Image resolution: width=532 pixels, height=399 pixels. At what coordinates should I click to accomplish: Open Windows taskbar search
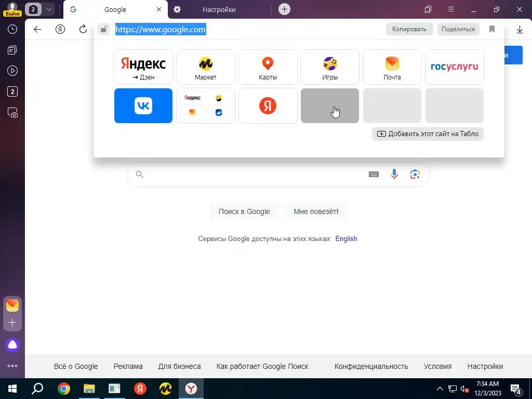[37, 389]
